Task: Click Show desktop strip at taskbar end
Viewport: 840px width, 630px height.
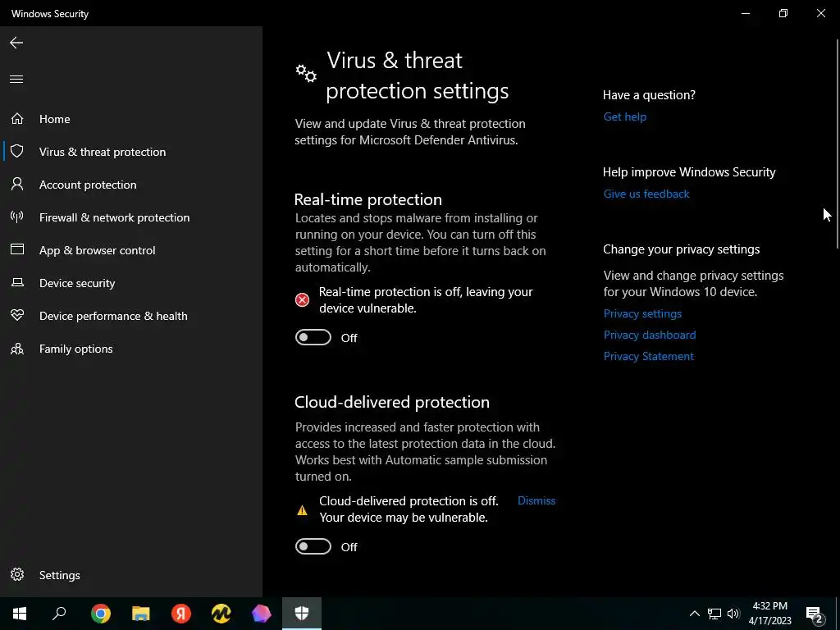Action: (x=838, y=614)
